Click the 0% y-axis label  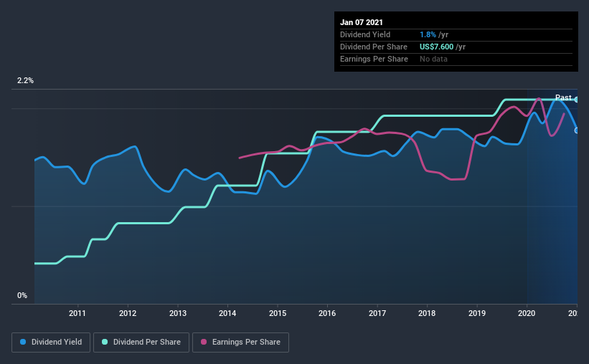(22, 296)
